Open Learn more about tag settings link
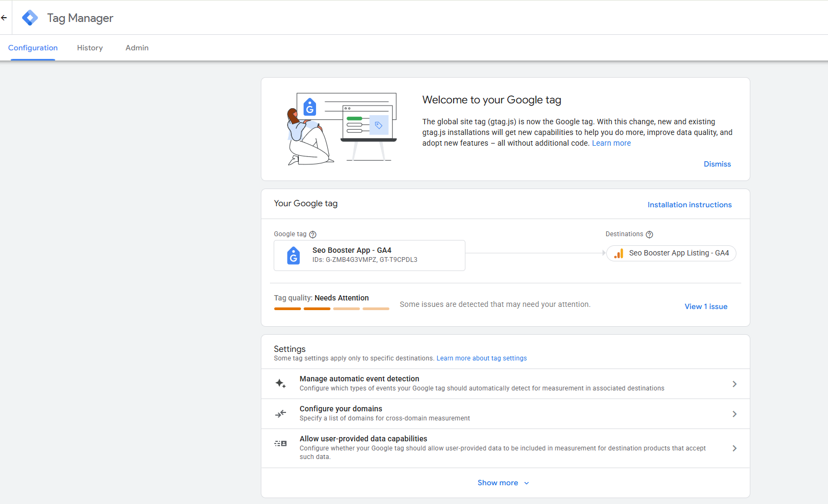The width and height of the screenshot is (828, 504). pos(481,358)
